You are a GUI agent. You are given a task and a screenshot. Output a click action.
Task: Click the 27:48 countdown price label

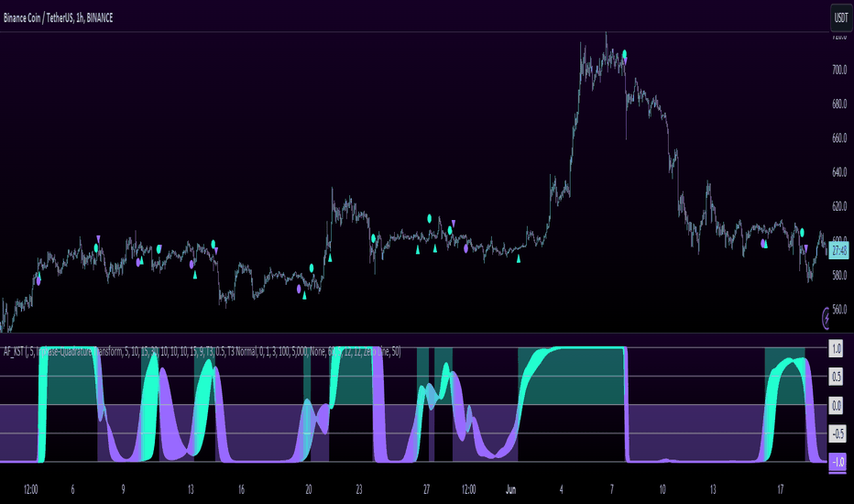pos(838,251)
